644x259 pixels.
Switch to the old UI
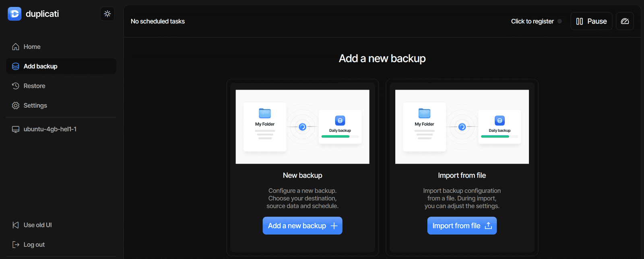[61, 225]
